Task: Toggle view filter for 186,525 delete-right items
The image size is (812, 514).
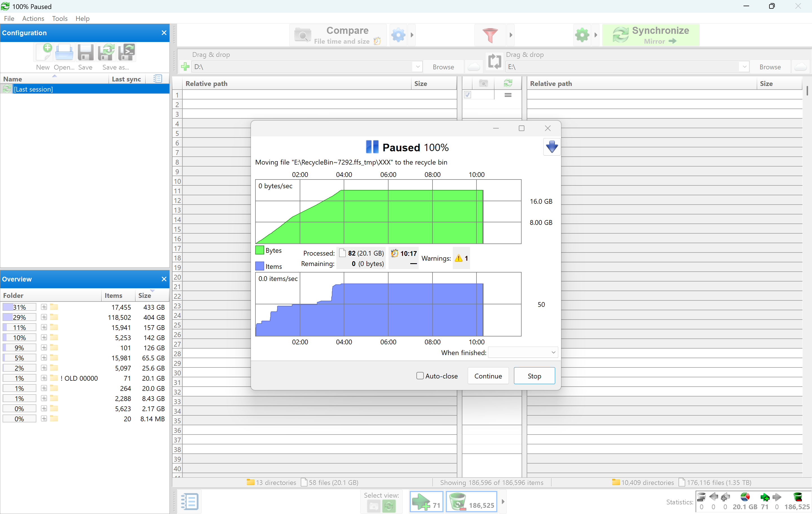Action: click(471, 502)
